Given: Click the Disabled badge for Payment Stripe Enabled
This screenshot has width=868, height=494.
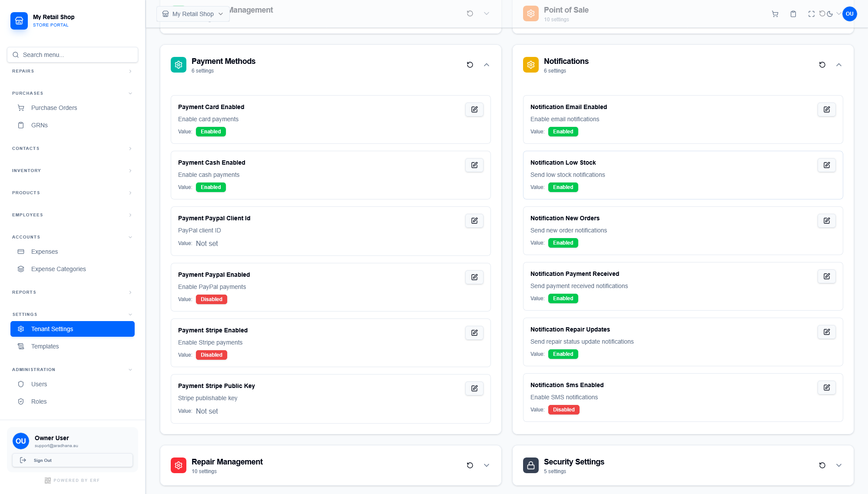Looking at the screenshot, I should tap(212, 355).
